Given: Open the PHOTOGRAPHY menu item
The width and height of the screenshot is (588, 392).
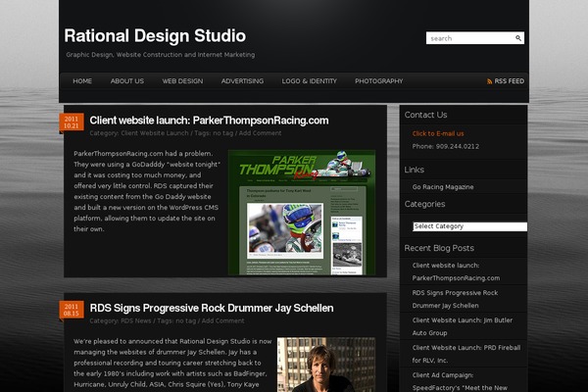Looking at the screenshot, I should tap(379, 81).
